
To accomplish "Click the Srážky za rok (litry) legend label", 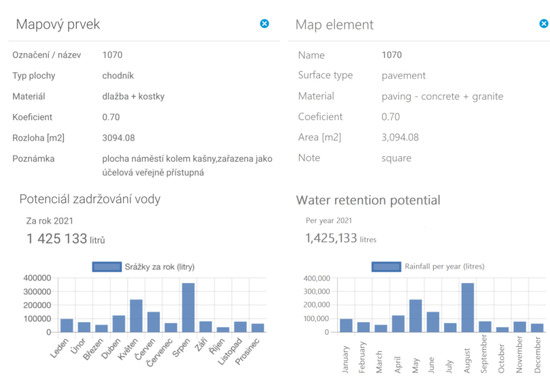I will click(160, 267).
